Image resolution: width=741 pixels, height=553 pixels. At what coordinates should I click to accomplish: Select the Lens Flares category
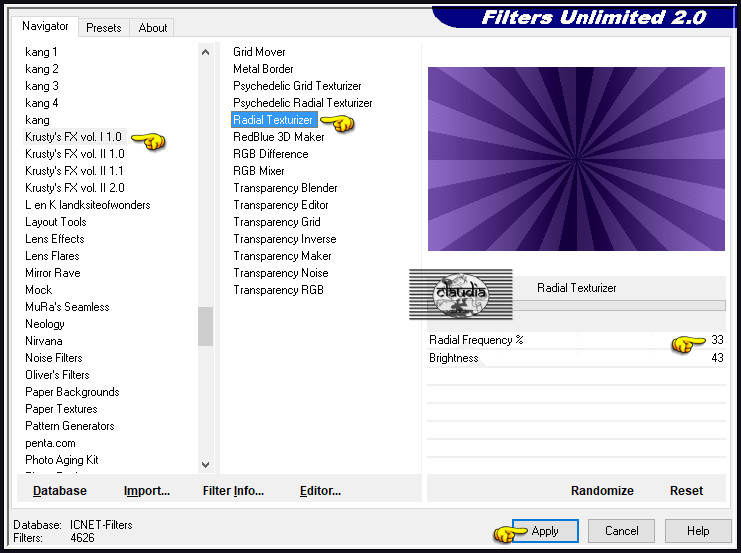[52, 256]
